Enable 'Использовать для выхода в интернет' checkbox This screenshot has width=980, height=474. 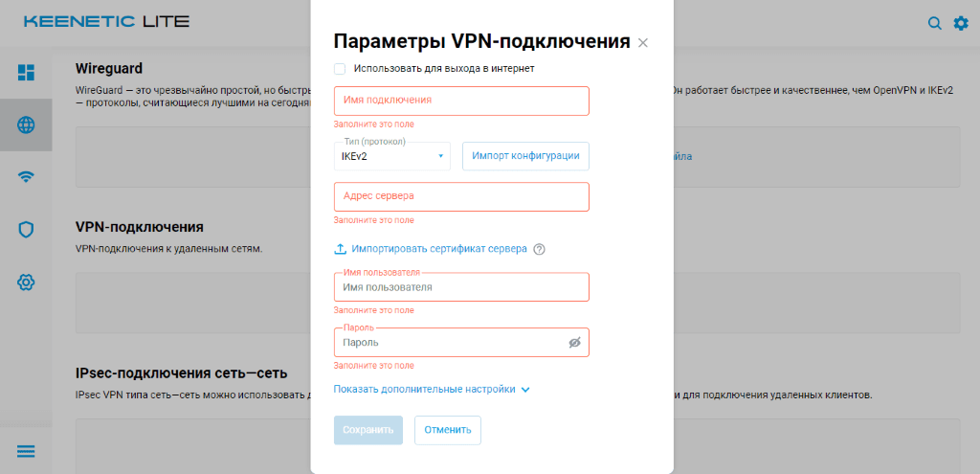point(340,69)
